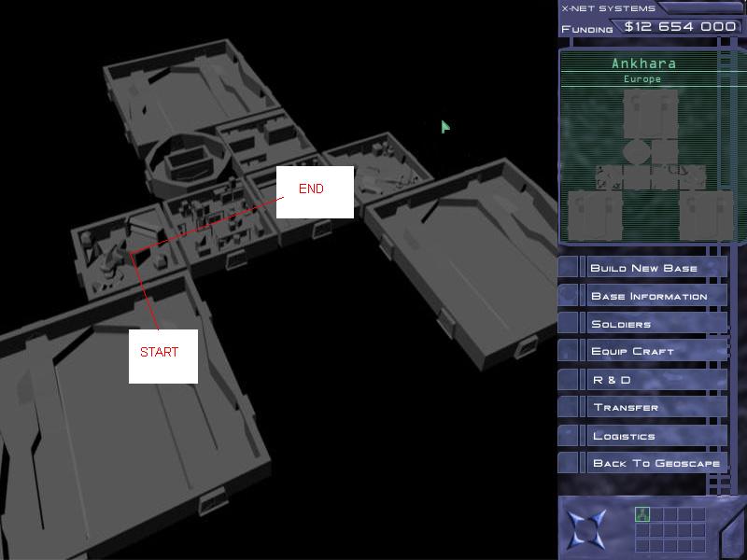
Task: Go Back To Geoscape
Action: 643,463
